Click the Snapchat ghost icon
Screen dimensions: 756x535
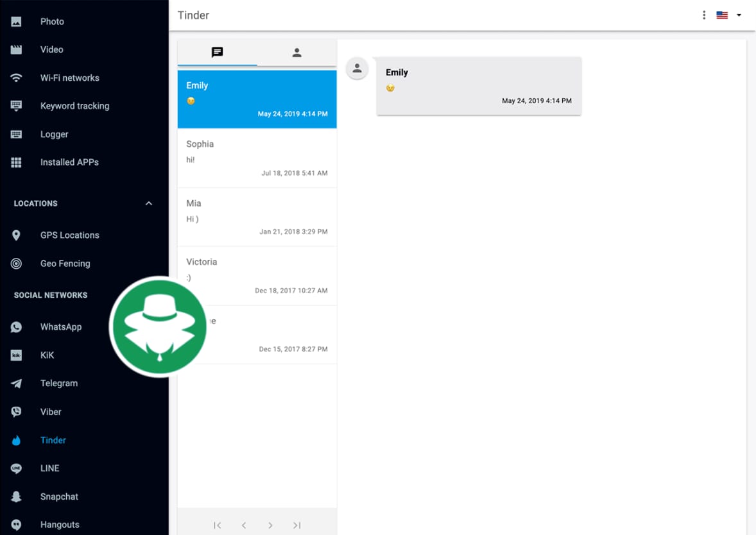pos(17,497)
